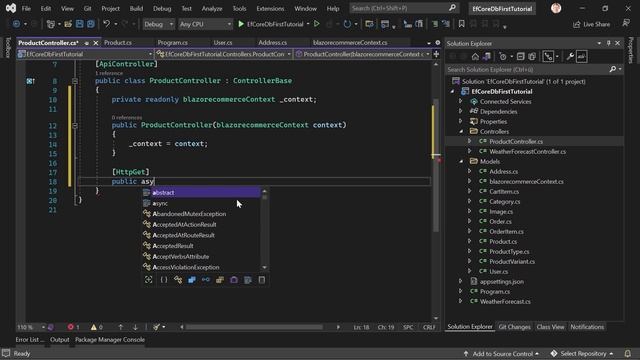This screenshot has height=360, width=640.
Task: Click the IntelliSense list scroll down arrow
Action: point(264,267)
